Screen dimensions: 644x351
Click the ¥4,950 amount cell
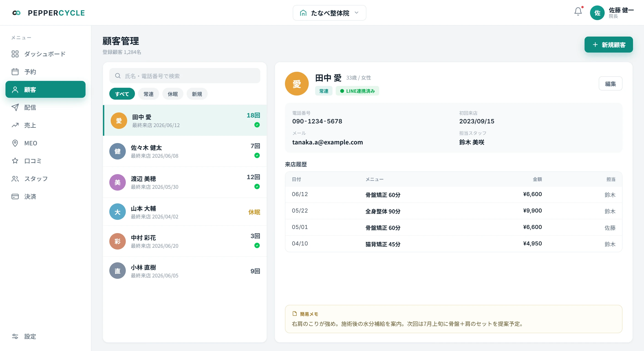click(x=532, y=244)
